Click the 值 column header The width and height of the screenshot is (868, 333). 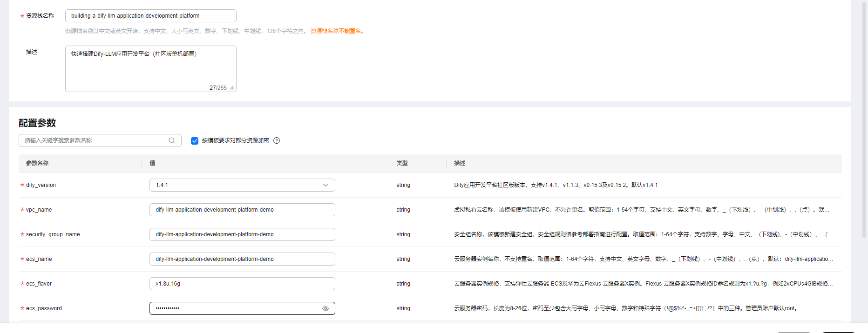[x=152, y=163]
